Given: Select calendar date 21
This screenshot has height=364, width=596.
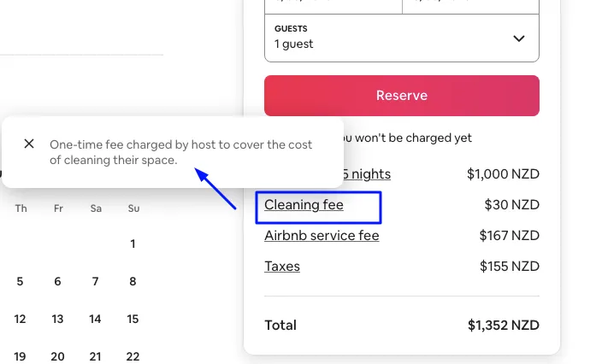Looking at the screenshot, I should tap(95, 356).
